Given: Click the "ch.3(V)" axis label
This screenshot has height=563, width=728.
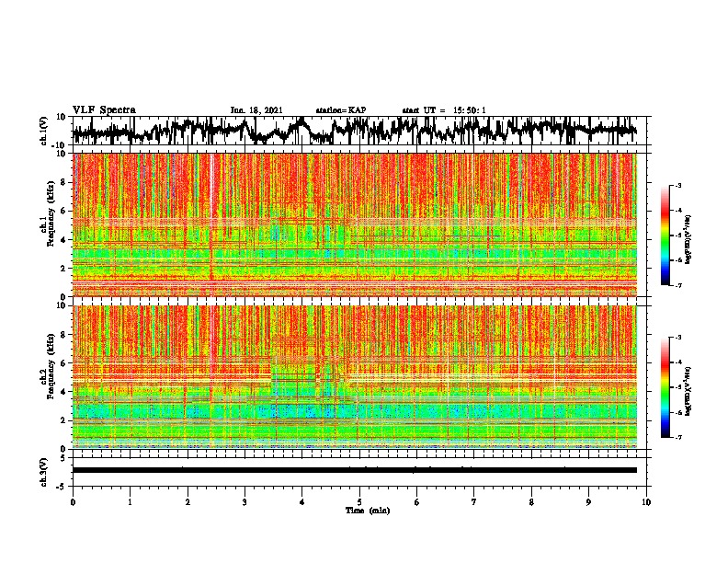Looking at the screenshot, I should [x=44, y=473].
